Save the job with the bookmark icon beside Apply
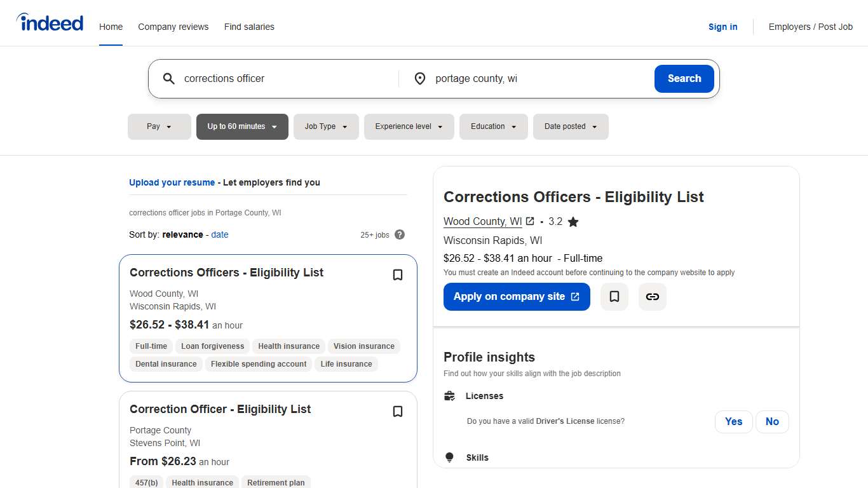 pos(614,296)
